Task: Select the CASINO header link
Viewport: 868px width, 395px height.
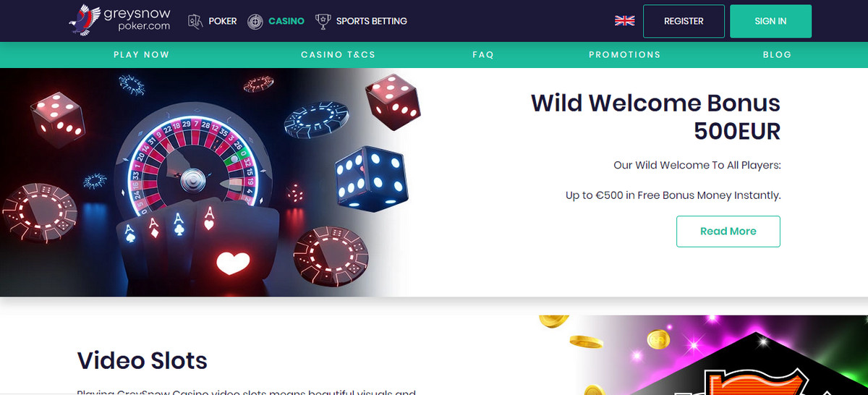Action: (286, 21)
